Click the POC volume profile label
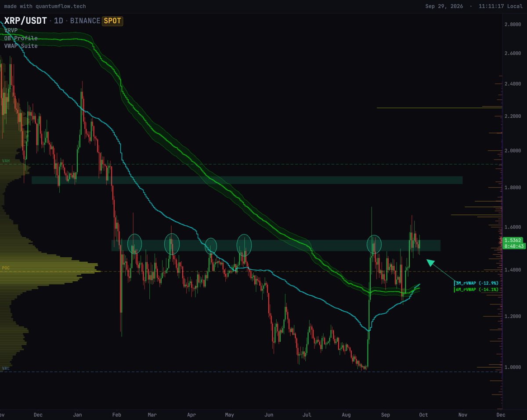527x420 pixels. click(x=5, y=268)
